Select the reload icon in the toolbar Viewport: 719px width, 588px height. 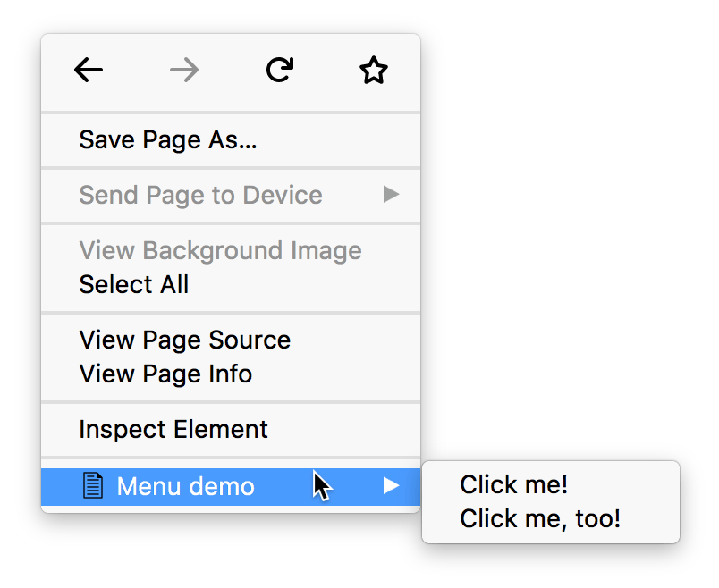pos(280,70)
